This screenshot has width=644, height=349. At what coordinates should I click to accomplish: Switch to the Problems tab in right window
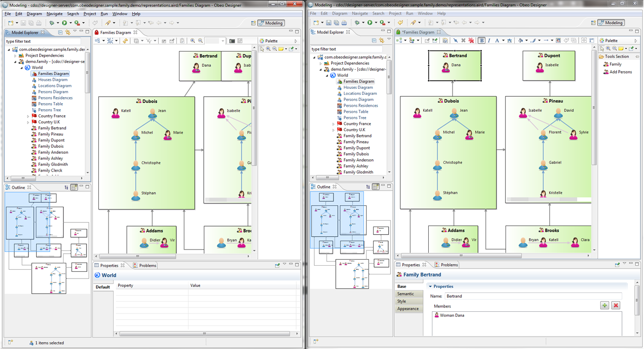click(x=448, y=265)
